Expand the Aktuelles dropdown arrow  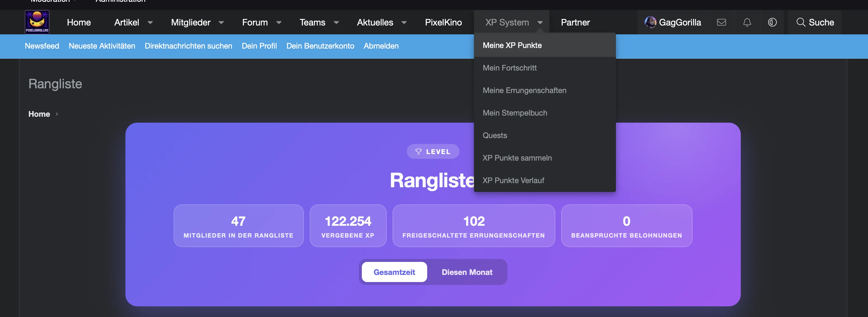(404, 23)
